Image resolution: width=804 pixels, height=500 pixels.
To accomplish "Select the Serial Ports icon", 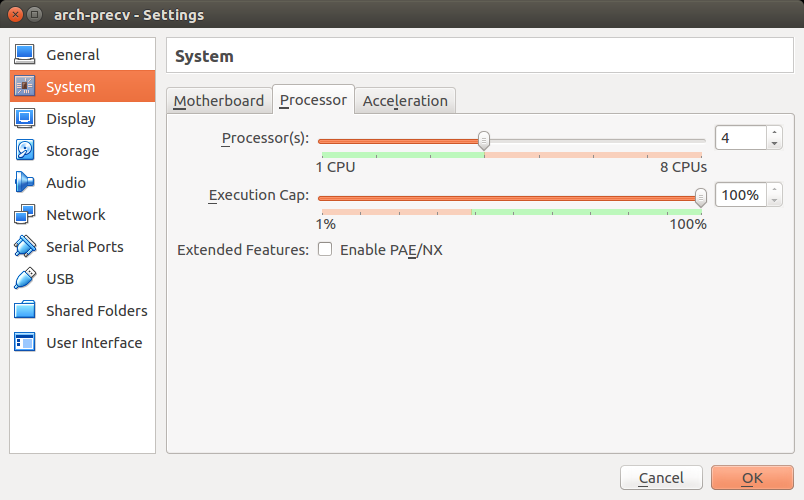I will click(x=25, y=246).
